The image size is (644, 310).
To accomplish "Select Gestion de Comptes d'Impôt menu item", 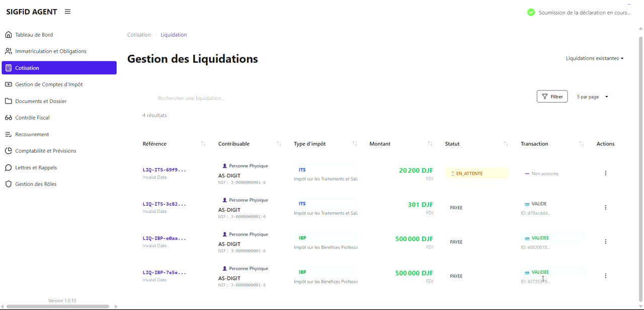I will tap(49, 84).
